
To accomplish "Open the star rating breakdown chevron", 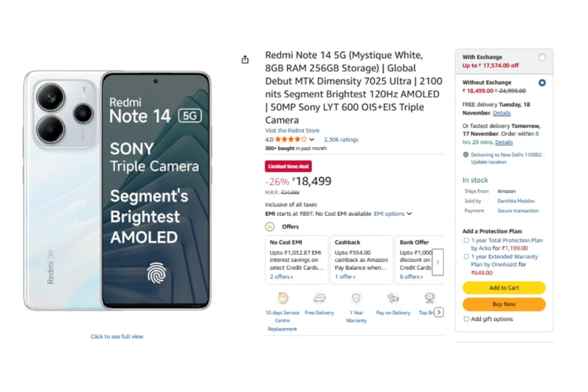I will tap(312, 139).
